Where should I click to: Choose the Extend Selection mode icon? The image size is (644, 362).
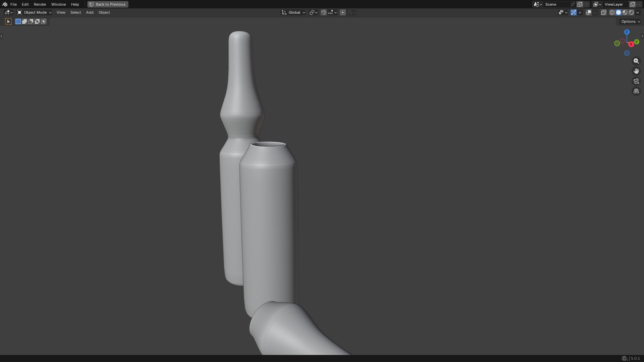[x=24, y=21]
